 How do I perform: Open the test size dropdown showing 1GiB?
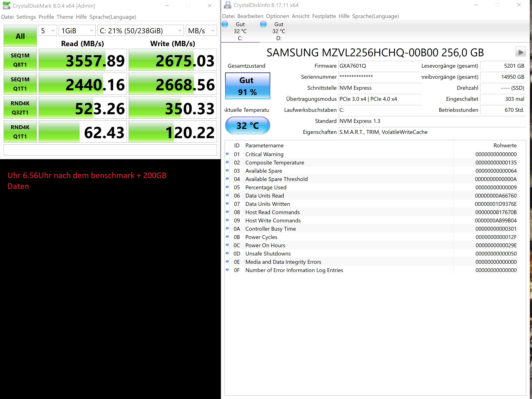pyautogui.click(x=77, y=31)
